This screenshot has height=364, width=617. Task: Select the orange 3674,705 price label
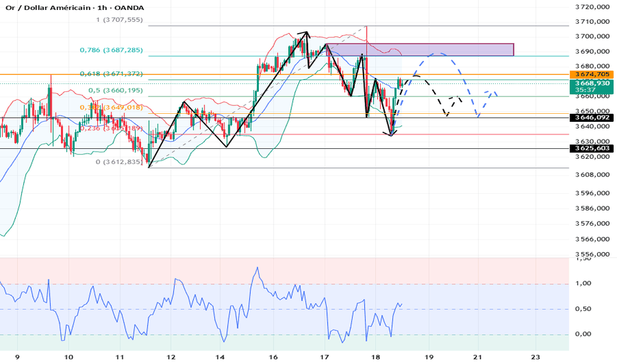(591, 74)
